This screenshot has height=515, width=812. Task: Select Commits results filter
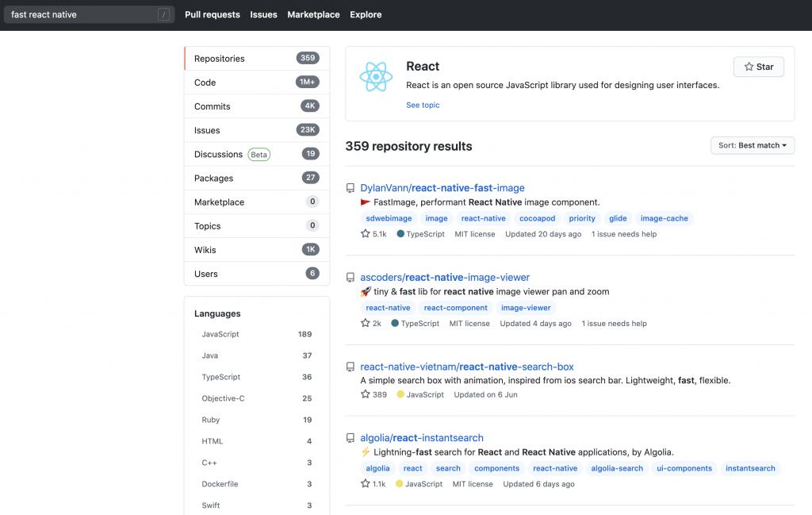(257, 106)
